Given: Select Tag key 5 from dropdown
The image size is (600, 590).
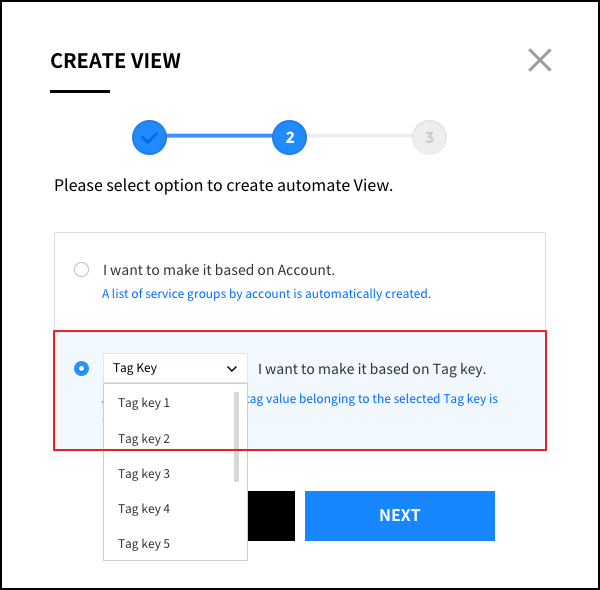Looking at the screenshot, I should click(145, 543).
